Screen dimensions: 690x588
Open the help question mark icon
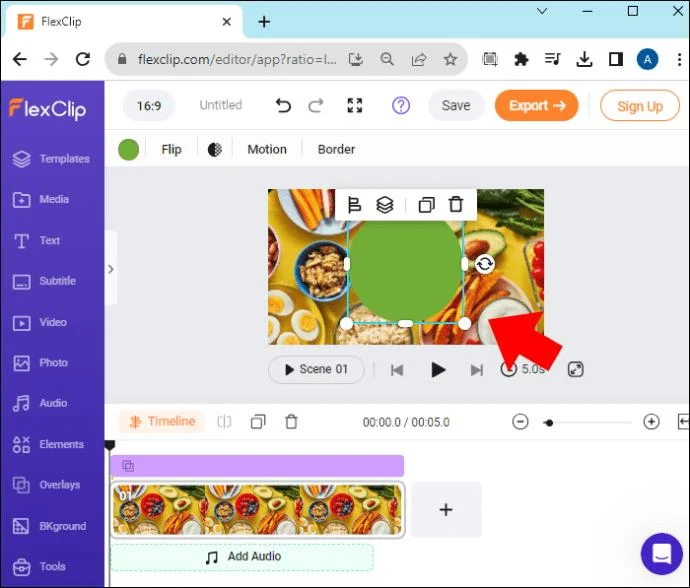click(401, 106)
